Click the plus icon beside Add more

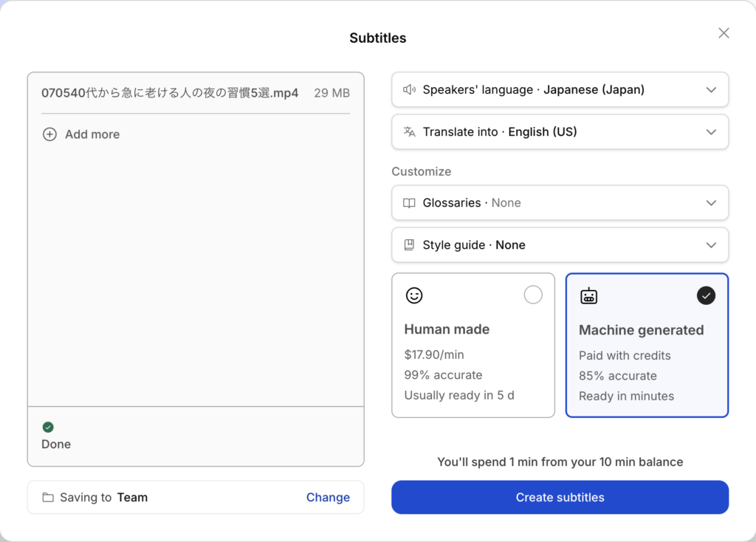49,134
